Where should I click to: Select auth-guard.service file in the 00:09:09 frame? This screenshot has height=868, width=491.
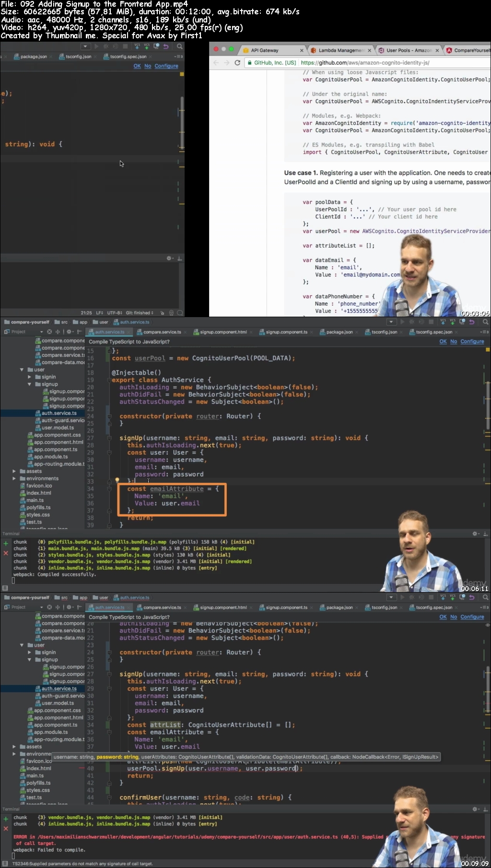coord(59,696)
